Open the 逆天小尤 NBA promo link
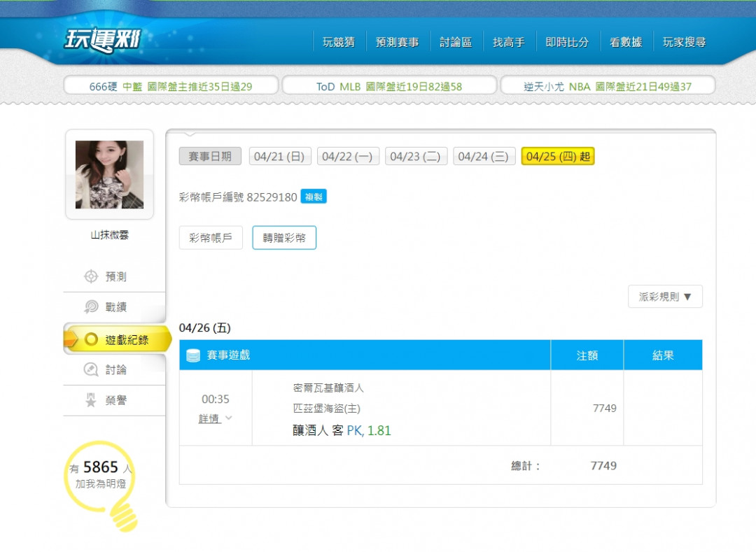The image size is (756, 552). 608,86
